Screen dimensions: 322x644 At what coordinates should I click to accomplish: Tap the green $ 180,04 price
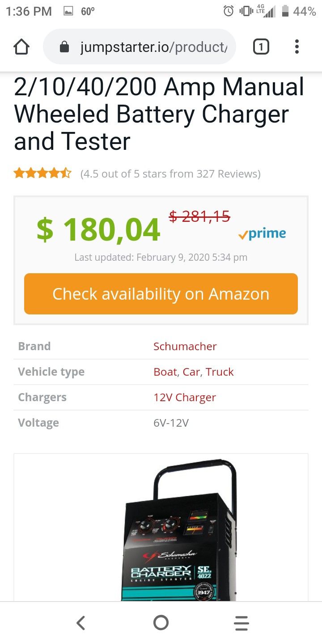pyautogui.click(x=98, y=230)
